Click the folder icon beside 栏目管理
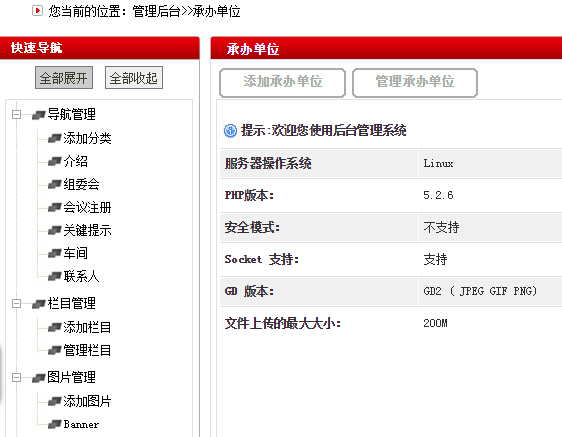Viewport: 562px width, 437px height. tap(38, 304)
